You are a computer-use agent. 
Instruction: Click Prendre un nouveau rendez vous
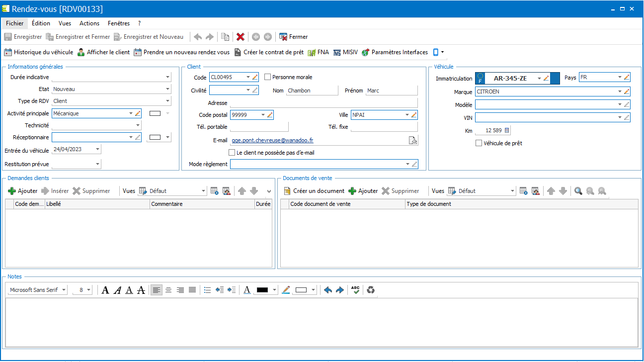coord(181,52)
